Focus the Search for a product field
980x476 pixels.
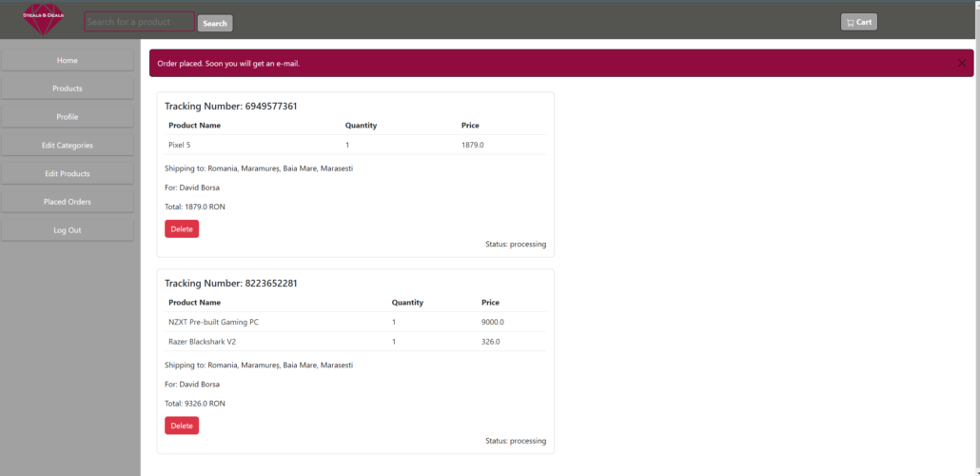pos(139,21)
